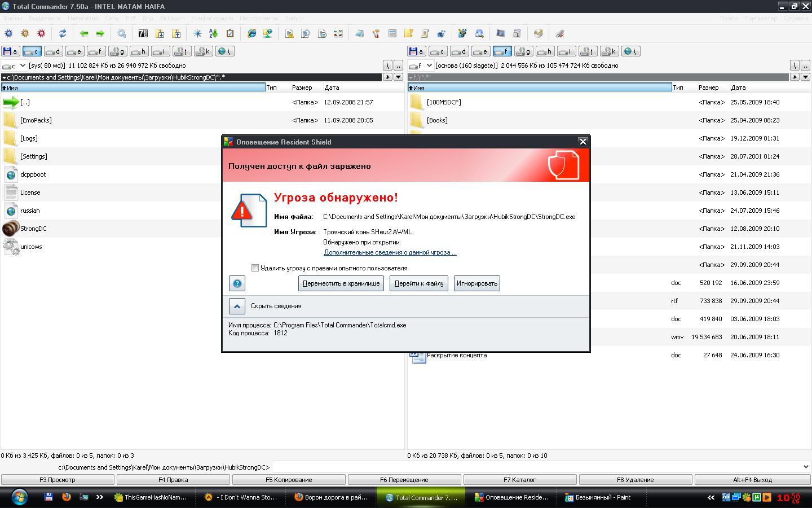
Task: Open the calculator toolbar icon
Action: pyautogui.click(x=392, y=34)
